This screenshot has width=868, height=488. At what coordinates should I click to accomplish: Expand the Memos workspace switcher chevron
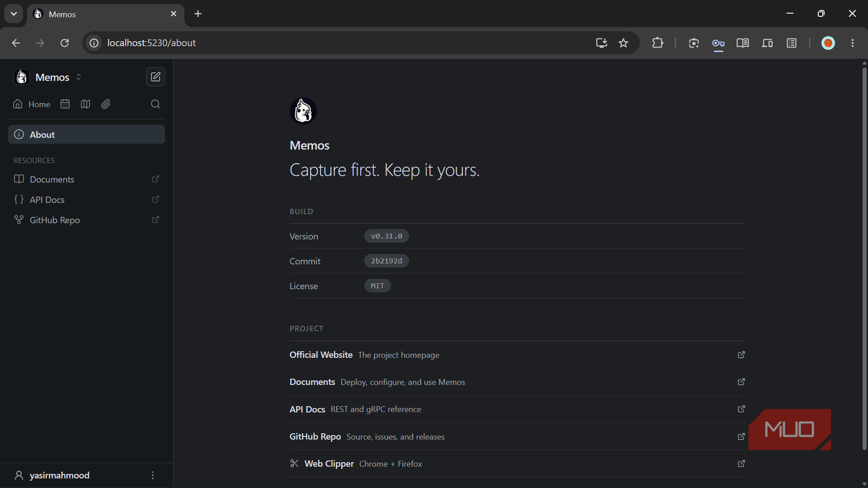pyautogui.click(x=79, y=77)
